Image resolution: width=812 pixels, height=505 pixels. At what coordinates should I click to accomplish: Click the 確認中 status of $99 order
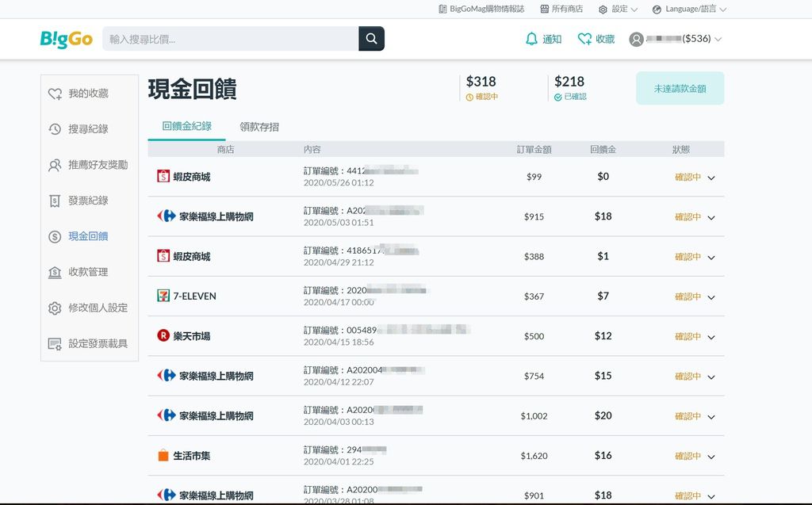pos(688,177)
